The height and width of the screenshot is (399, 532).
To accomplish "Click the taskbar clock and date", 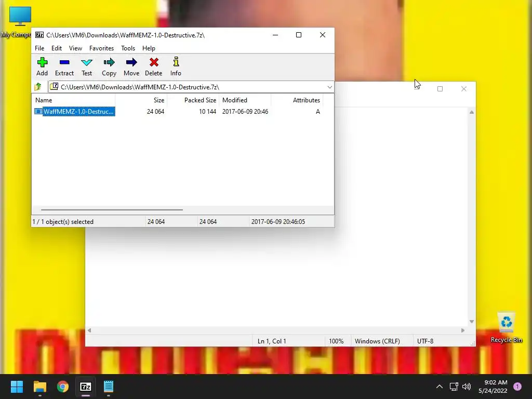I will pos(493,387).
